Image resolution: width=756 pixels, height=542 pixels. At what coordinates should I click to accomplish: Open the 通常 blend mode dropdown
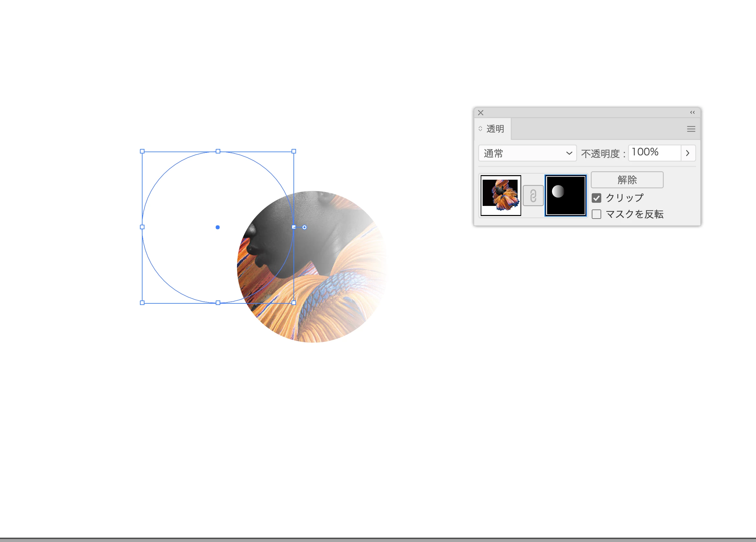coord(527,153)
